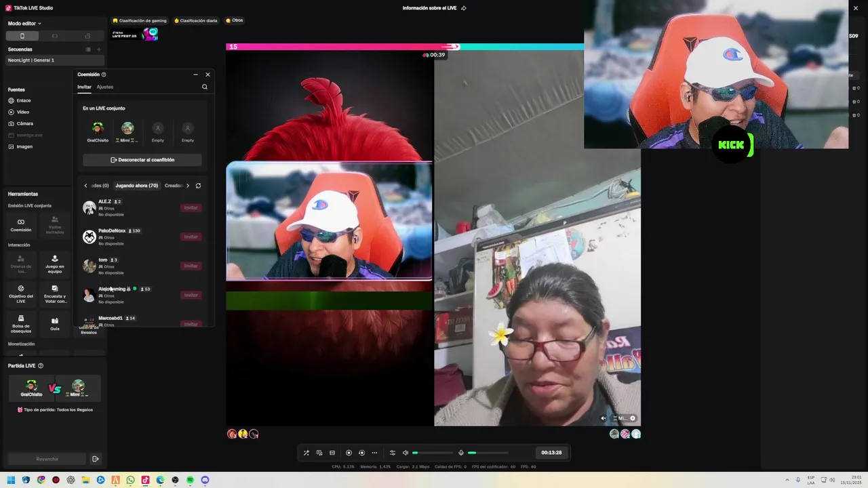Screen dimensions: 868x488
Task: Open the Guía tool
Action: (55, 323)
